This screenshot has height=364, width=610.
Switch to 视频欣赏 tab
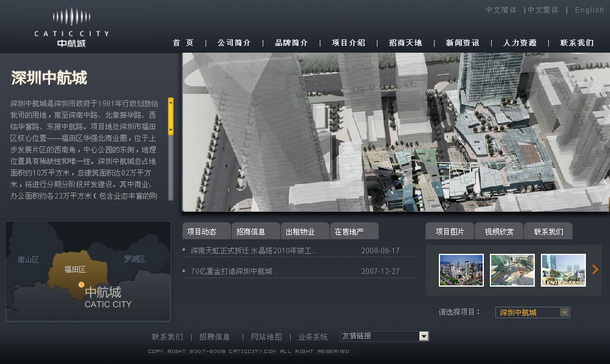click(x=499, y=231)
